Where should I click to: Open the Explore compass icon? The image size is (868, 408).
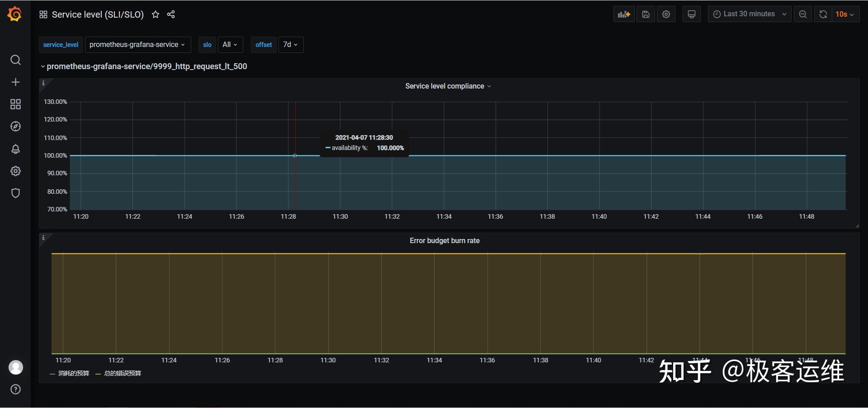(x=15, y=127)
